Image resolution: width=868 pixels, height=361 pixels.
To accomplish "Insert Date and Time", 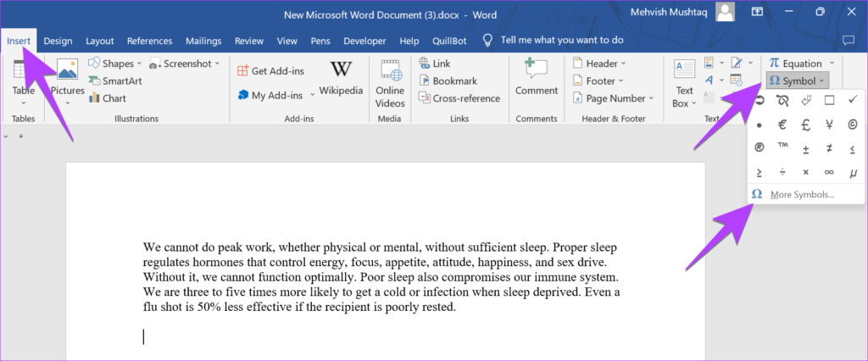I will point(737,81).
